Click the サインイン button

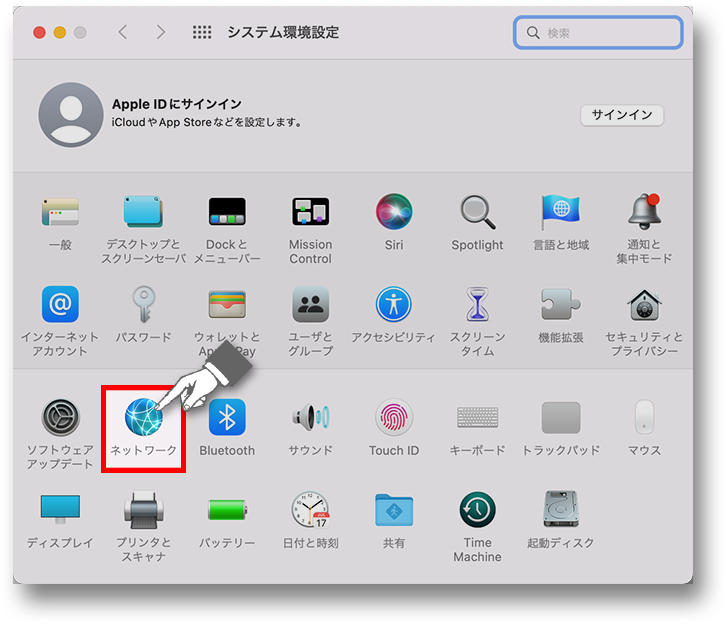[x=622, y=115]
